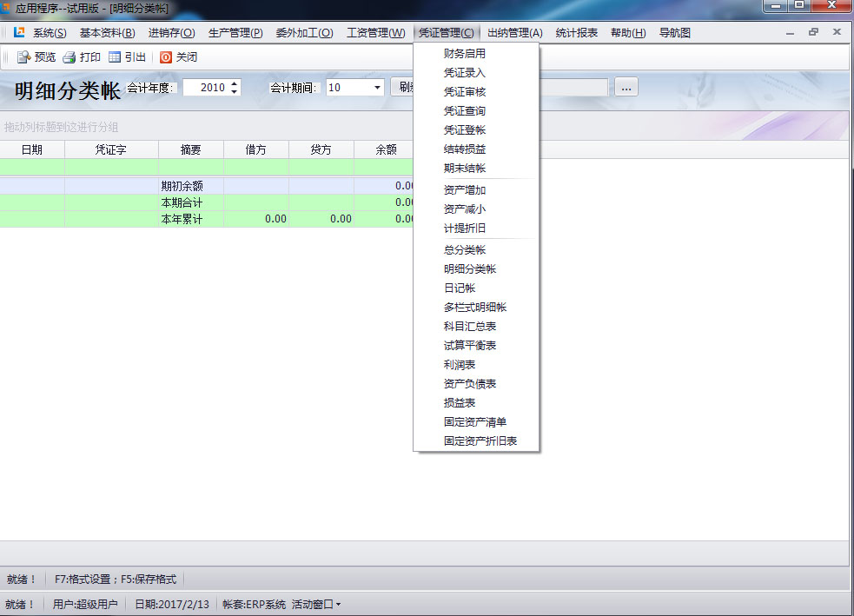Open the 委外加工(O) menu
The image size is (854, 616).
(x=304, y=33)
